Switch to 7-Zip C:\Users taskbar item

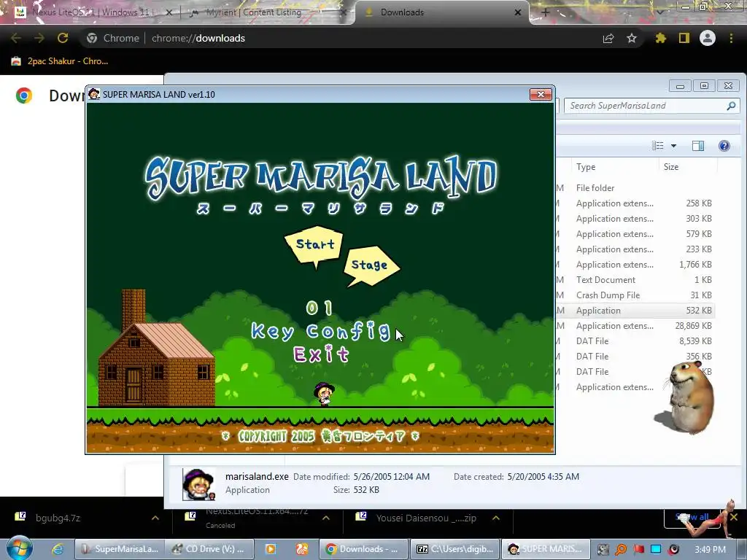pos(455,549)
